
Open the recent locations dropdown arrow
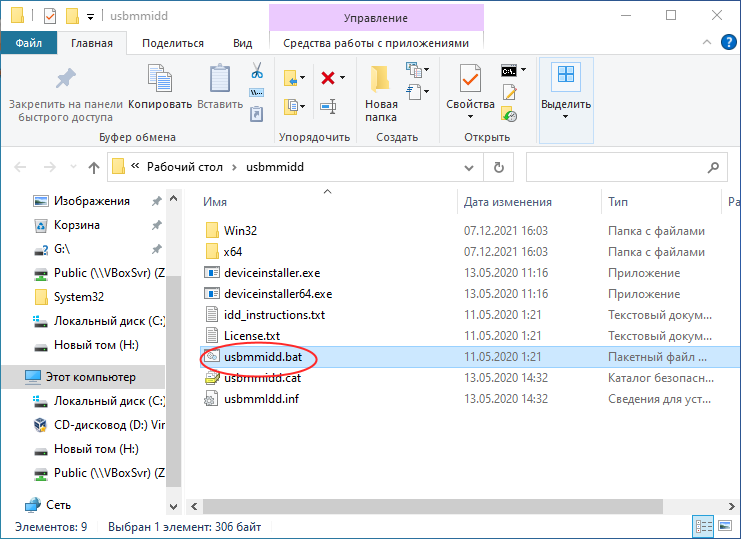pos(73,167)
